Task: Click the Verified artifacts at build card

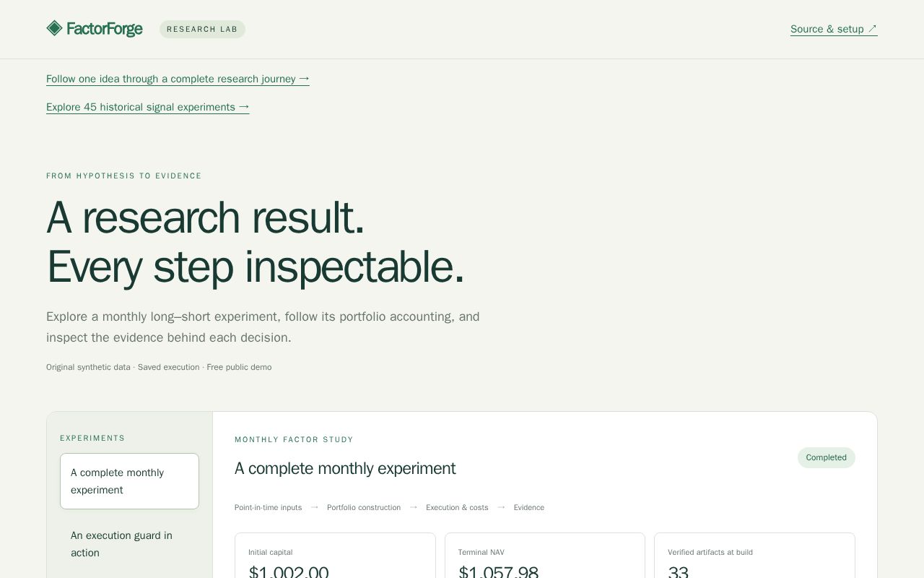Action: point(754,556)
